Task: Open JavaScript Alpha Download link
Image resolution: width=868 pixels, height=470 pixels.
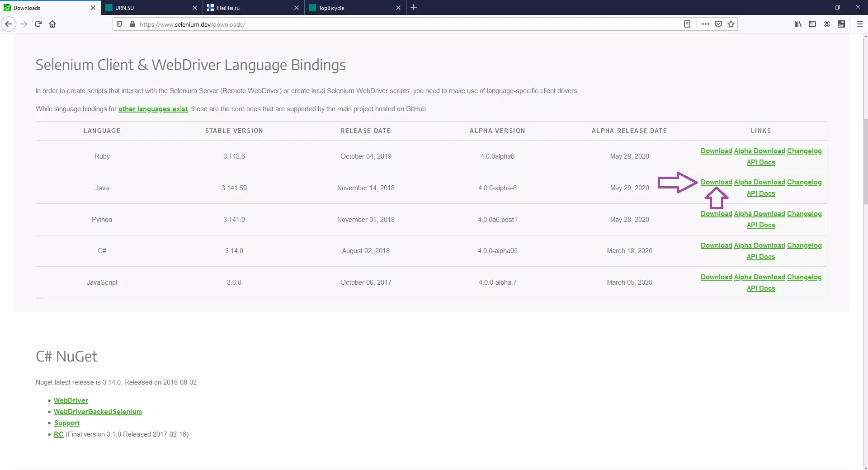Action: [x=759, y=277]
